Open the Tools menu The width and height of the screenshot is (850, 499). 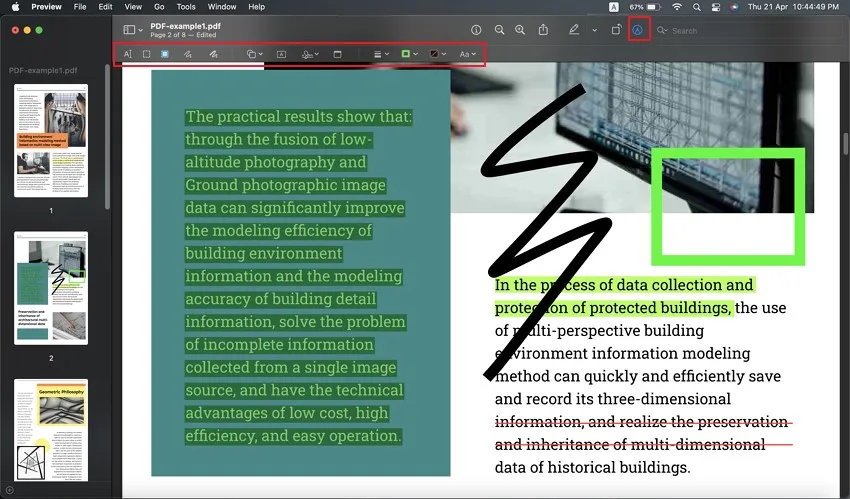(186, 7)
